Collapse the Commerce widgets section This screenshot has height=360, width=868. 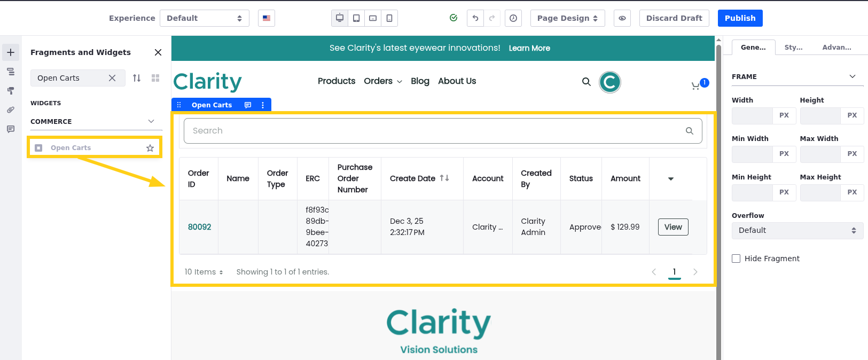point(151,122)
